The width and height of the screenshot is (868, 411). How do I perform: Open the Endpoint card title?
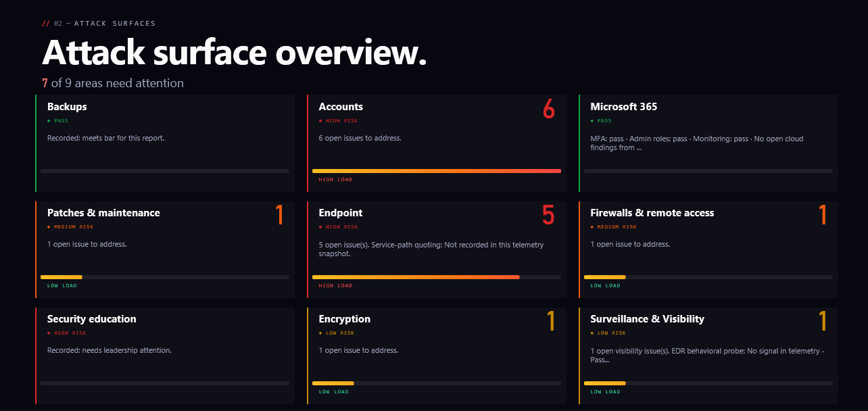[341, 213]
